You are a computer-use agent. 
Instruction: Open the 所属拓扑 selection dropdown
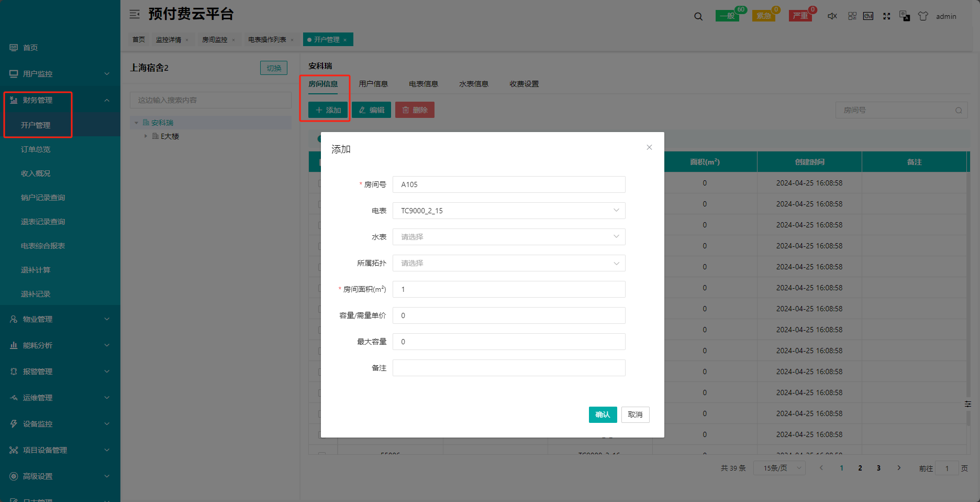[508, 263]
